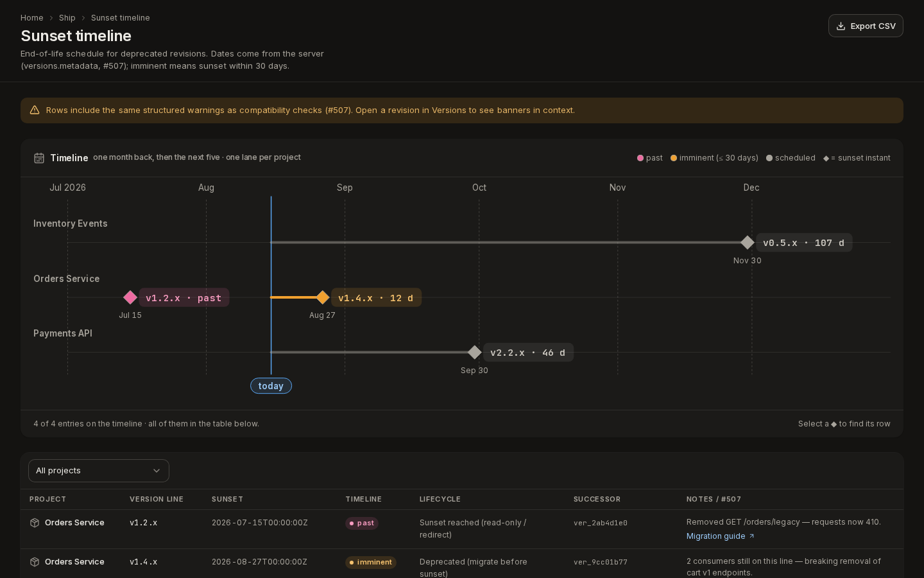Click the v1.4.x · 12 d label chip
This screenshot has height=578, width=924.
pos(376,298)
